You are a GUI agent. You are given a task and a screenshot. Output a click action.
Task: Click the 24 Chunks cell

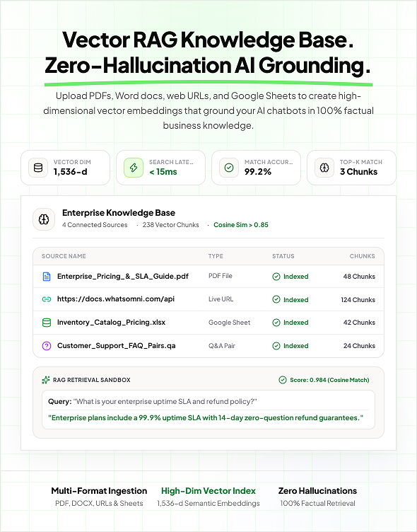359,346
